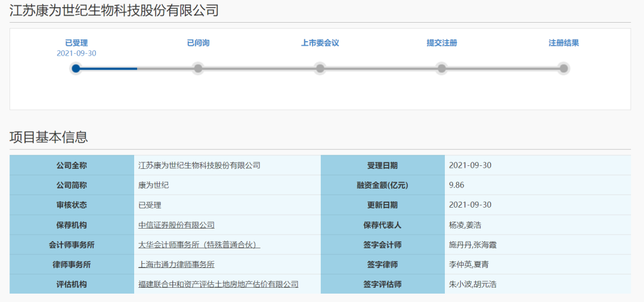Select the value 康为世纪
The width and height of the screenshot is (644, 302).
coord(154,185)
